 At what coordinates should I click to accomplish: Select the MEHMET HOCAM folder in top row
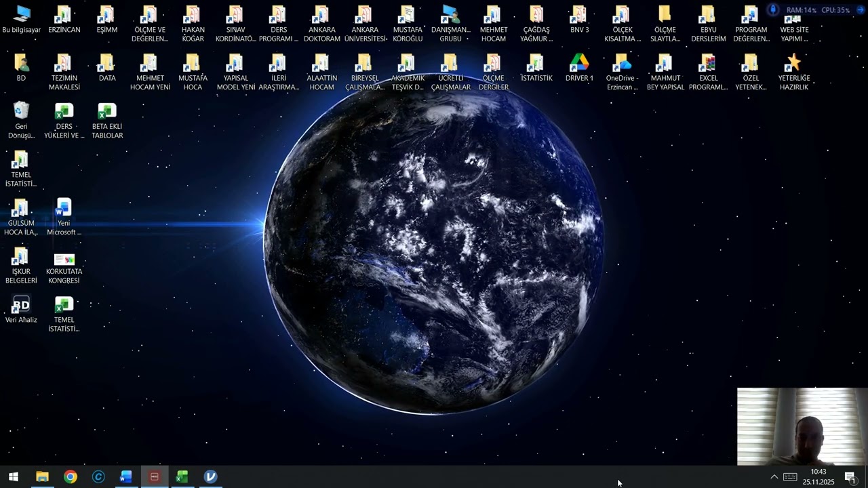[494, 24]
